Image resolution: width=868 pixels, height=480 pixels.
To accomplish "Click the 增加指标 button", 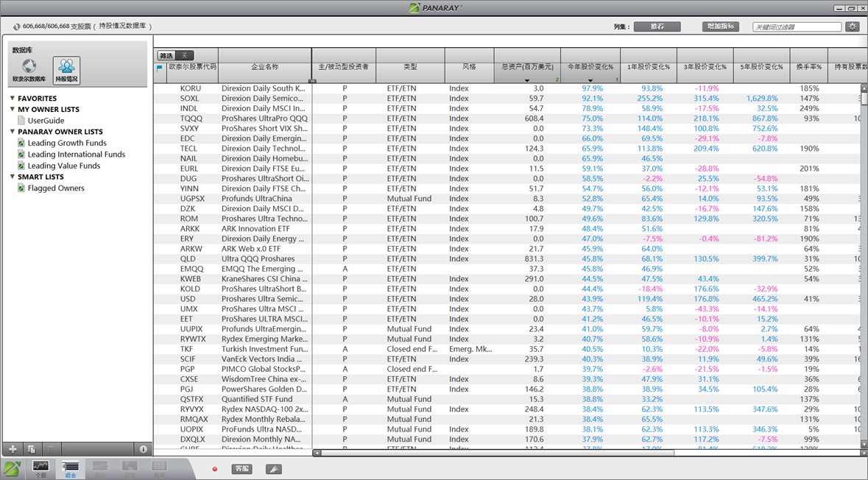I will pyautogui.click(x=721, y=26).
